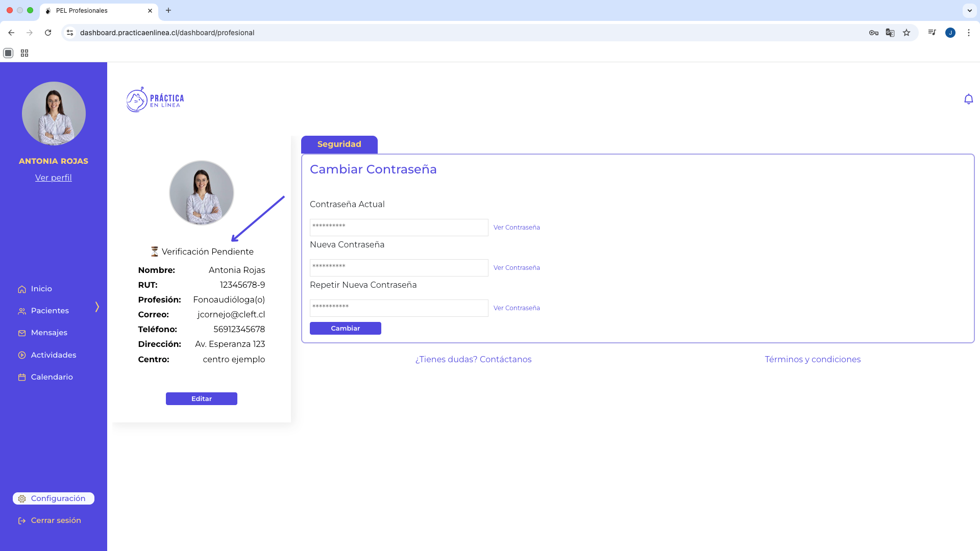Viewport: 980px width, 551px height.
Task: Open the browser tab list dropdown
Action: pyautogui.click(x=969, y=10)
